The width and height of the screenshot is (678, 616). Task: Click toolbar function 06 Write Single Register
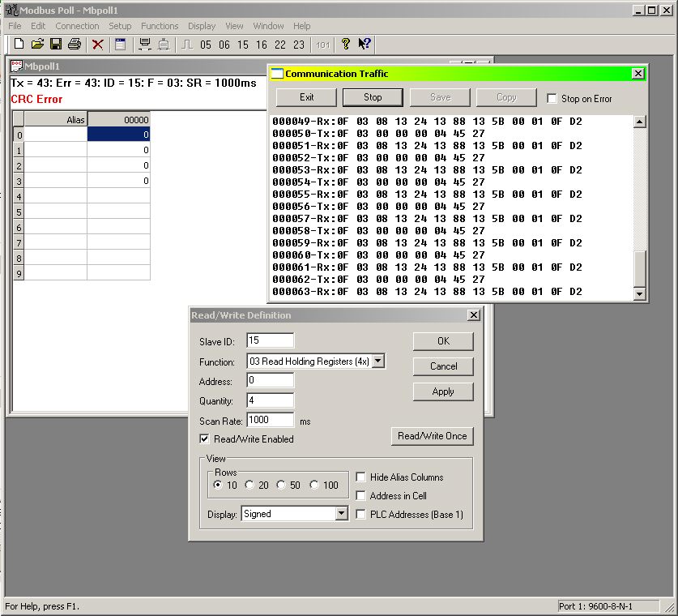coord(224,45)
